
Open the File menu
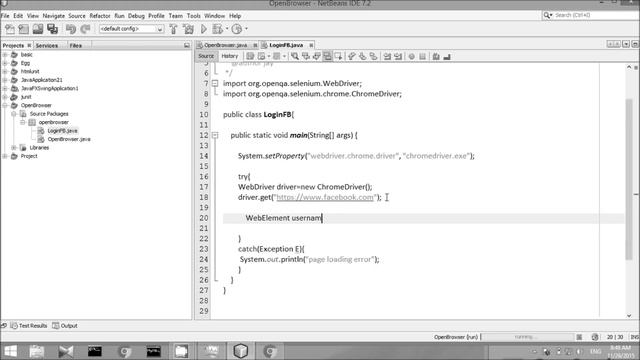tap(5, 16)
